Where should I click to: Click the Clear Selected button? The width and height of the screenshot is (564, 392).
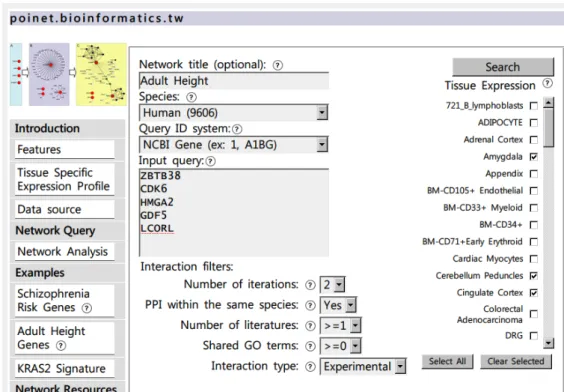click(516, 361)
